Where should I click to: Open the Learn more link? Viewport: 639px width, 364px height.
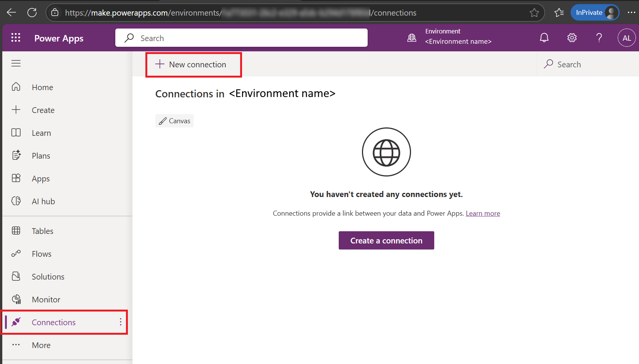coord(483,213)
